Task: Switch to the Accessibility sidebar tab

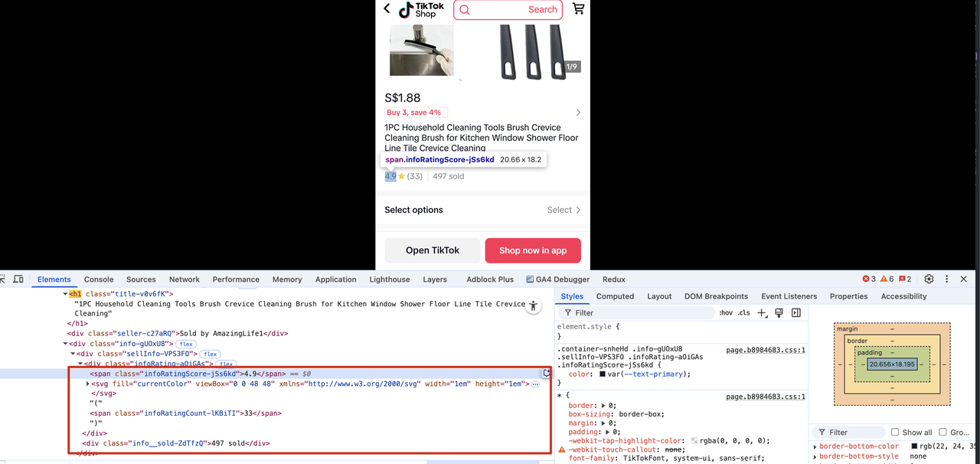Action: (903, 296)
